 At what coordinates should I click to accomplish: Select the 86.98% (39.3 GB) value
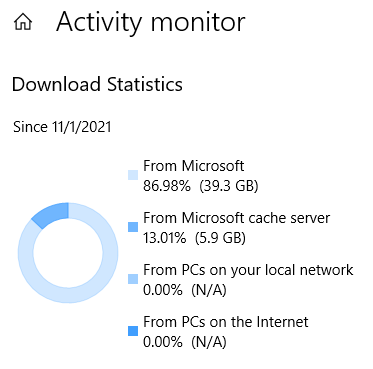(201, 186)
